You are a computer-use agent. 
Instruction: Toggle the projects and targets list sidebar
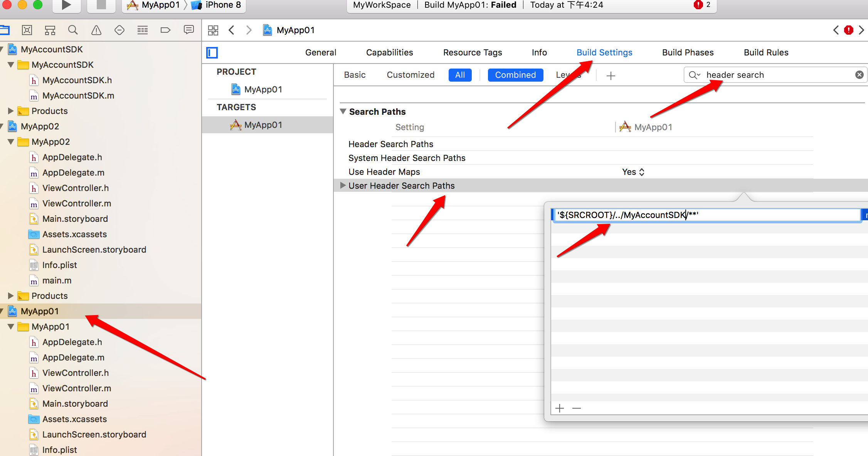212,52
